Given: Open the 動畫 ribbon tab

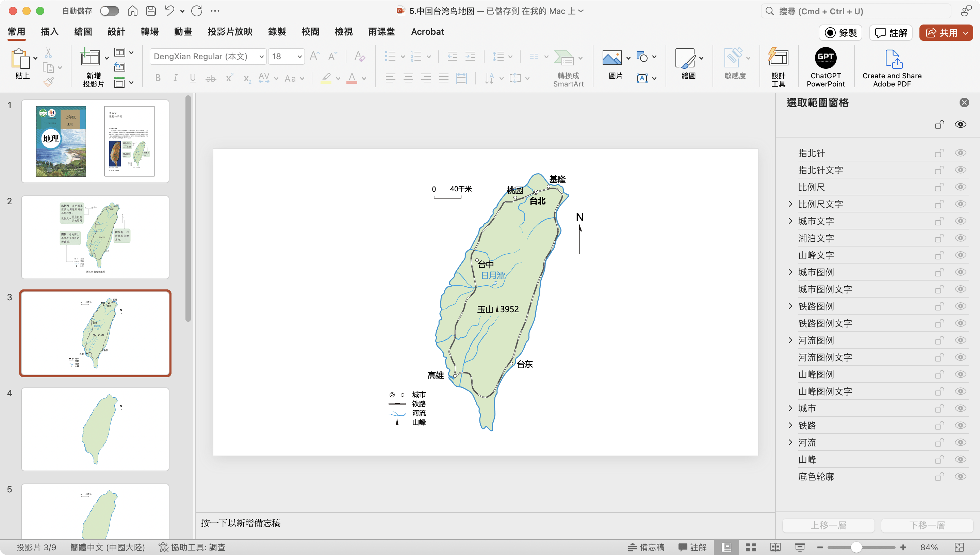Looking at the screenshot, I should [x=183, y=32].
